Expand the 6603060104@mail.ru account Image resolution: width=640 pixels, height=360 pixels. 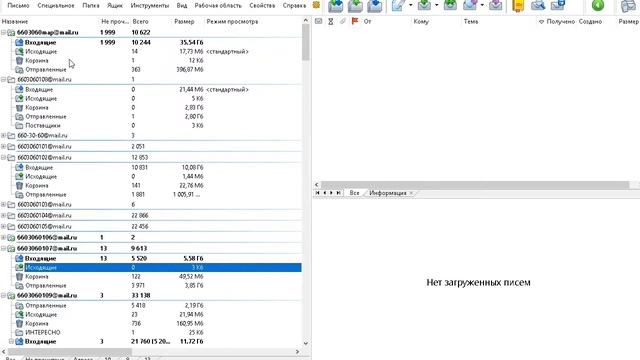click(3, 216)
